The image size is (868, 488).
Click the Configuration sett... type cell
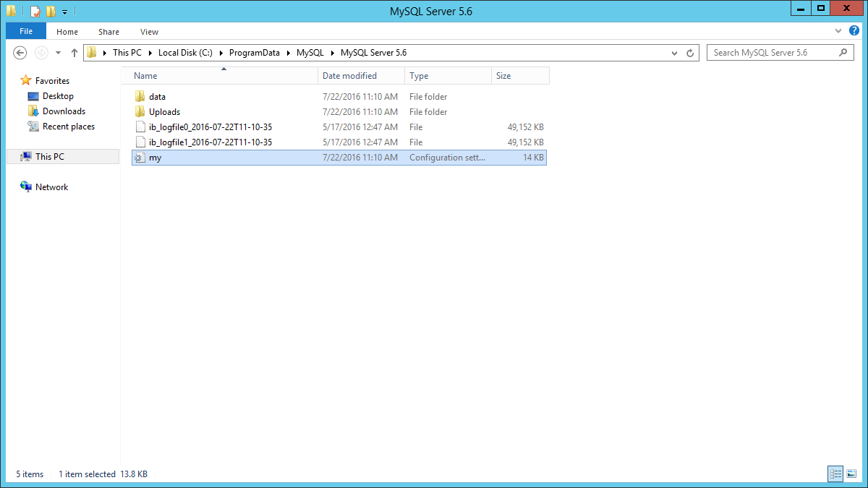[448, 158]
